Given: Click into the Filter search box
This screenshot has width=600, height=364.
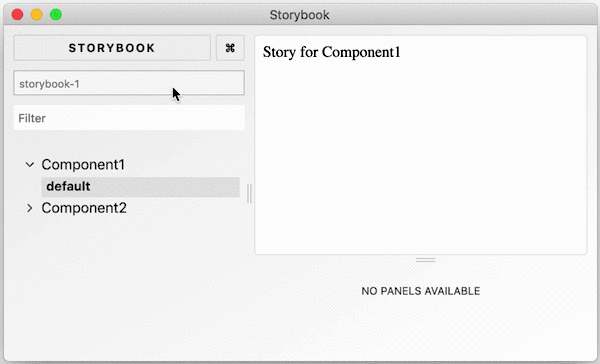Looking at the screenshot, I should 129,118.
